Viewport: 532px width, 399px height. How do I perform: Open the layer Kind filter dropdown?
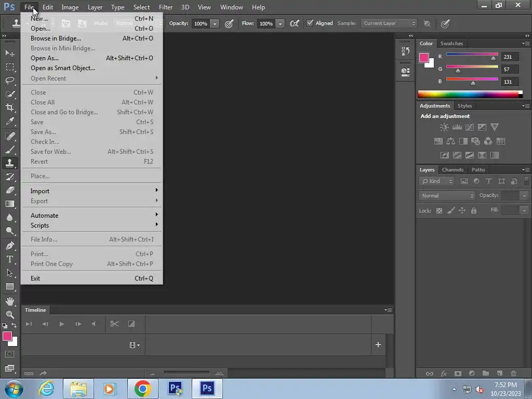436,181
